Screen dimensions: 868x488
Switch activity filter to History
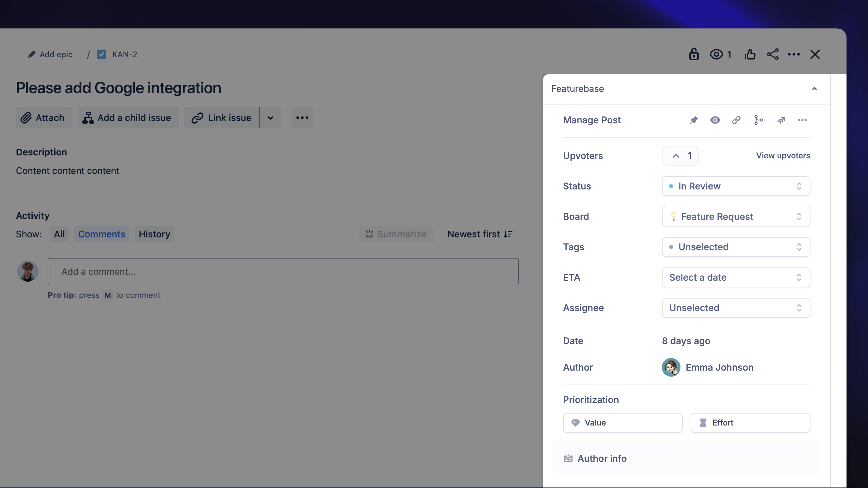154,234
